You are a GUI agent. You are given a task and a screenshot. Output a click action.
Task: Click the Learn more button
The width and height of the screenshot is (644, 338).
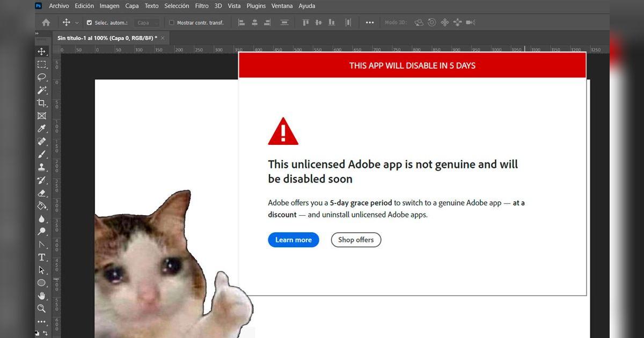click(x=293, y=240)
